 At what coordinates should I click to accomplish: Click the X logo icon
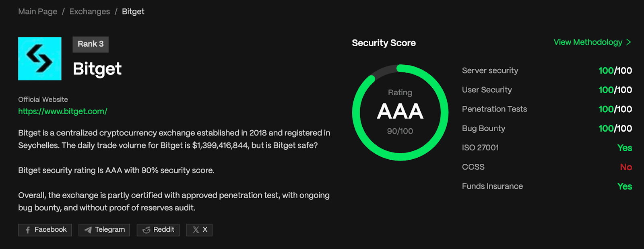[196, 230]
